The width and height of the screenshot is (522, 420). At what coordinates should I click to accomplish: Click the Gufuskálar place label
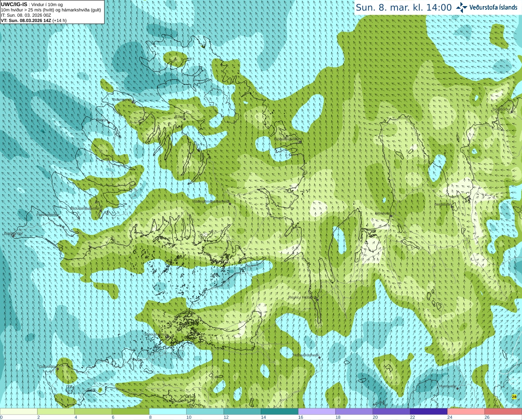coord(47,367)
